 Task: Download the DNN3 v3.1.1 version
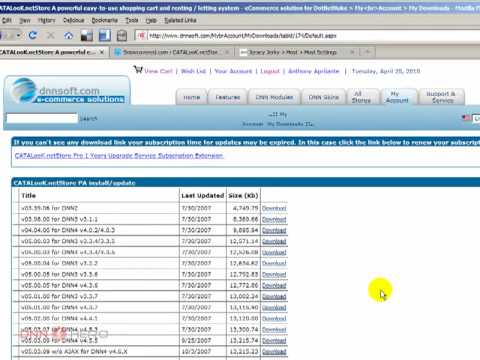[274, 219]
